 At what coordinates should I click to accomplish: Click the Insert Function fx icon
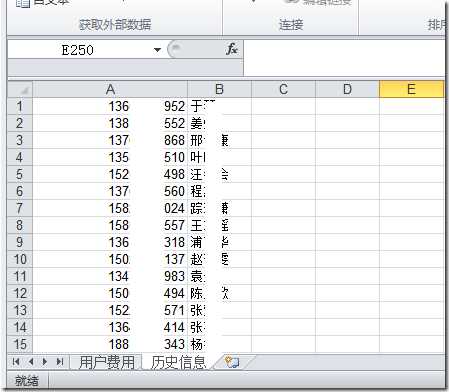coord(232,49)
